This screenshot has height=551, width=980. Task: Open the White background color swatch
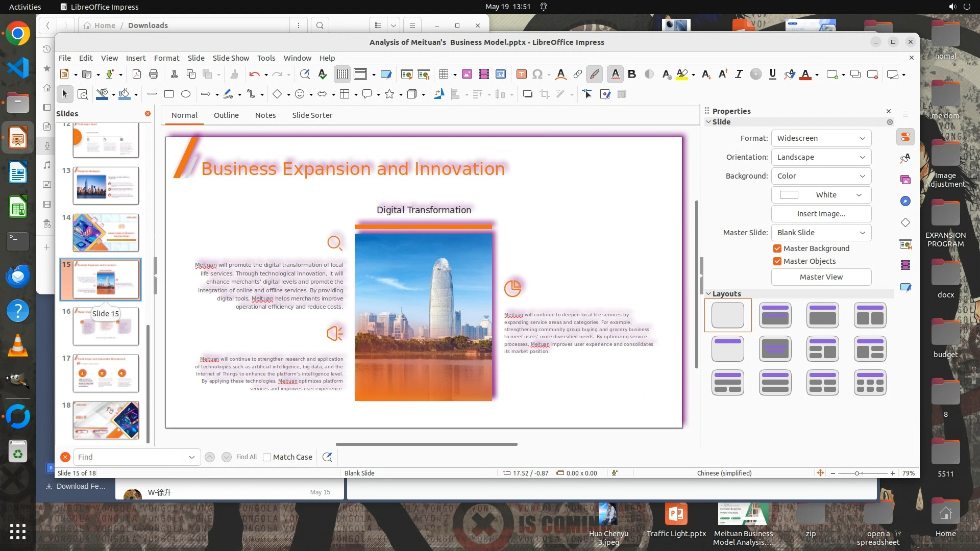coord(821,195)
